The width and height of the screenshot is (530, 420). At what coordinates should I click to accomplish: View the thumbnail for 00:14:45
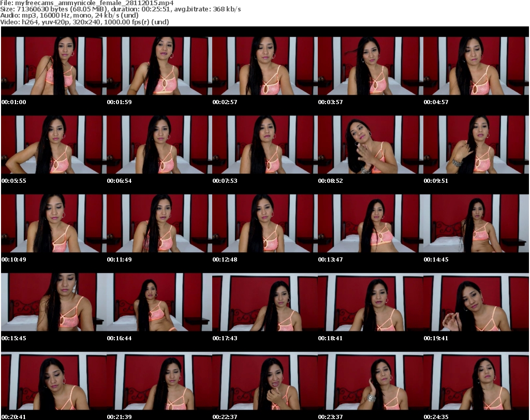[476, 224]
